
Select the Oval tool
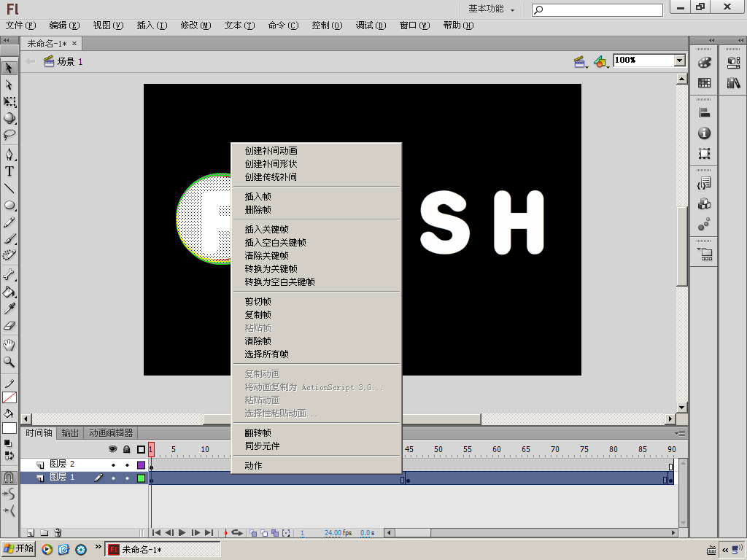click(x=9, y=205)
